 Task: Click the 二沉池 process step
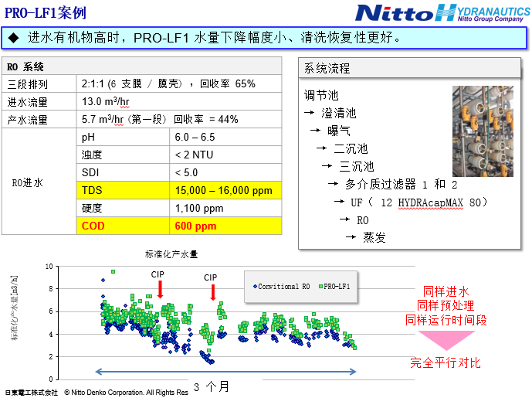[351, 148]
